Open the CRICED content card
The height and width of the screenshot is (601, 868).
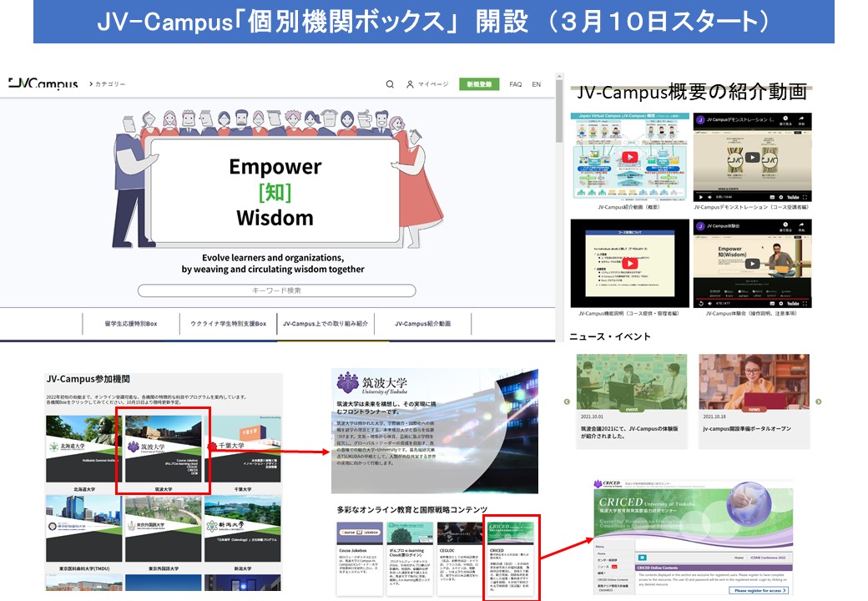click(511, 558)
